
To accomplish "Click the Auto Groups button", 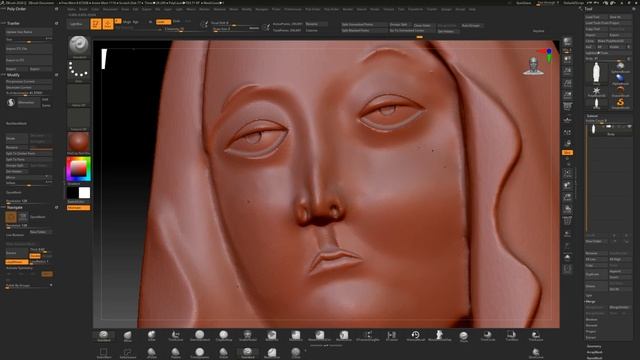I will pos(471,25).
